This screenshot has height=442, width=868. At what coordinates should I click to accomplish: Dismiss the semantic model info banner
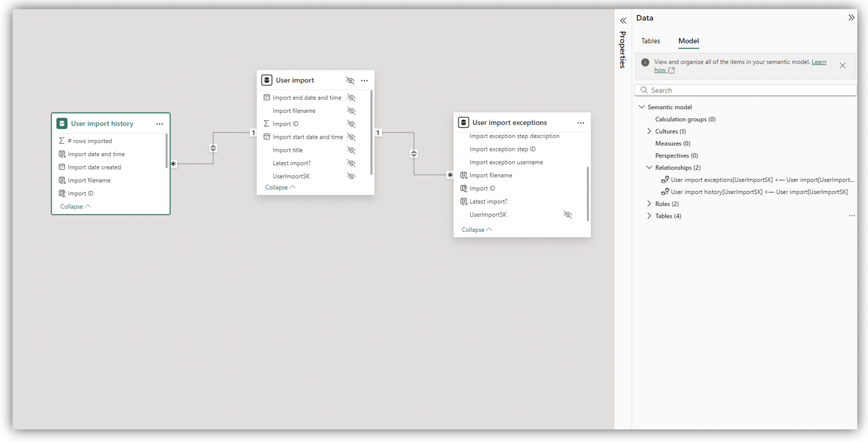click(x=843, y=65)
